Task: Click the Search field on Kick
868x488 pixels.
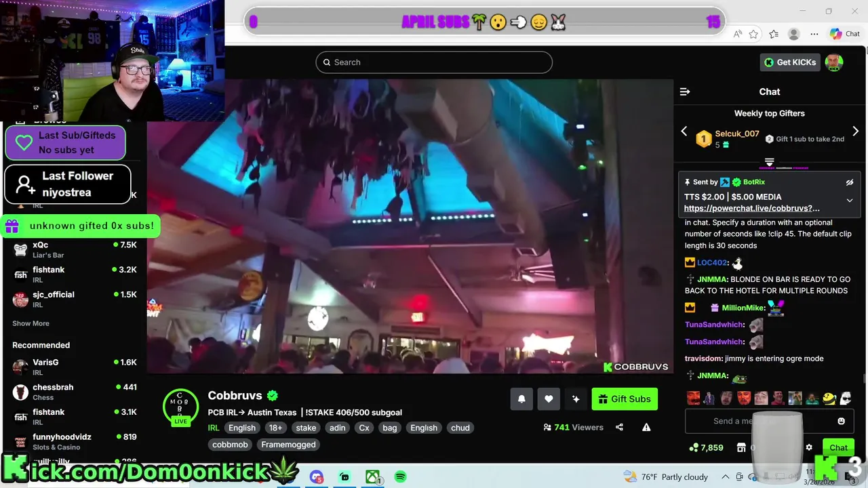Action: (434, 62)
